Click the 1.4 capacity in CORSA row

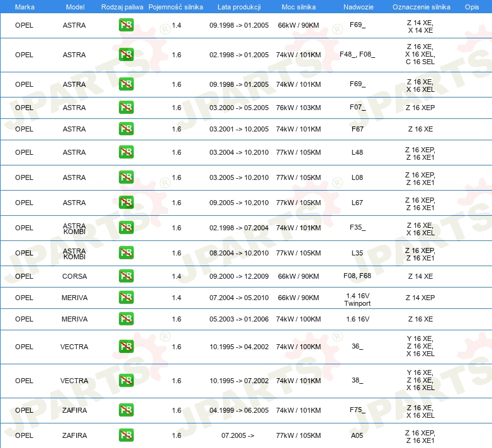pyautogui.click(x=176, y=276)
